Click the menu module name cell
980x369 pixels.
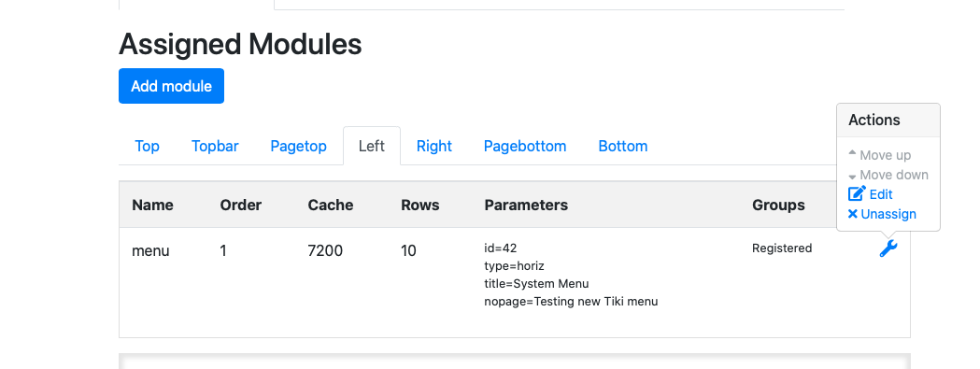click(x=150, y=250)
